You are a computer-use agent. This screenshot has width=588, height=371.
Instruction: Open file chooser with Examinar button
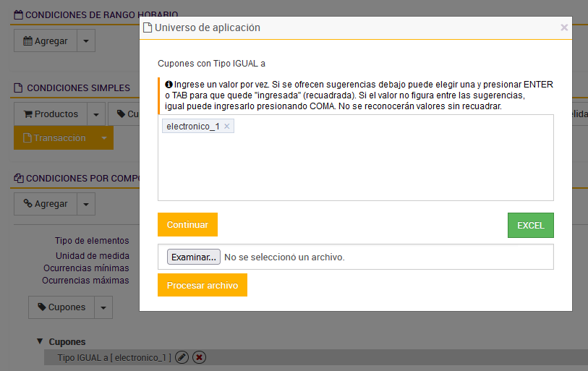click(194, 257)
